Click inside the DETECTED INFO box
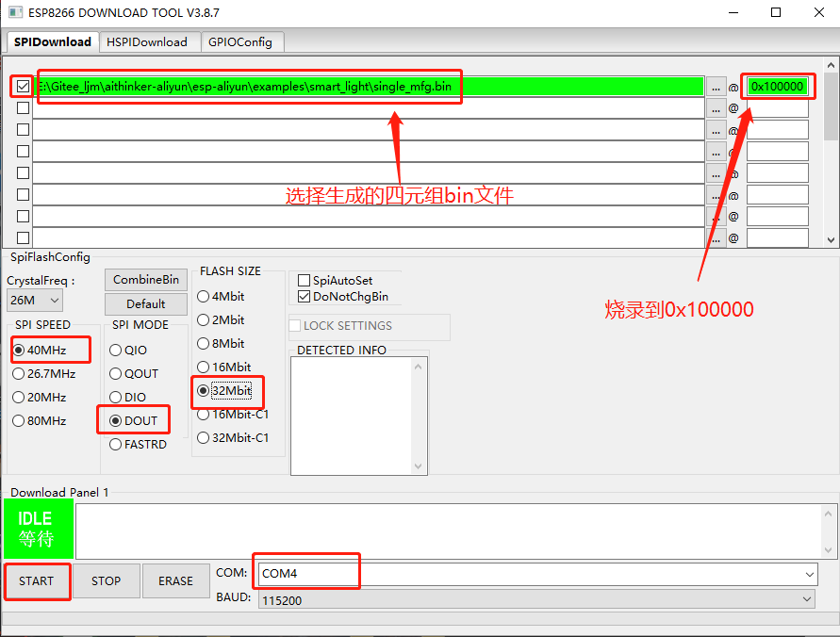The height and width of the screenshot is (637, 840). 359,416
